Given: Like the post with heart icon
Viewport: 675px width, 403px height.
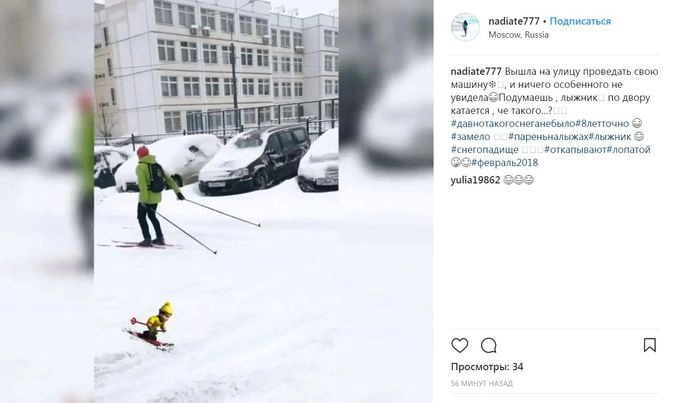Looking at the screenshot, I should (459, 345).
